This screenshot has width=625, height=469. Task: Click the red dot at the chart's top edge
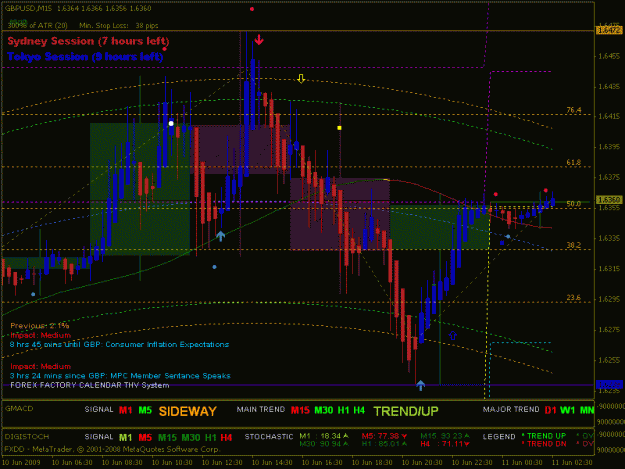252,9
